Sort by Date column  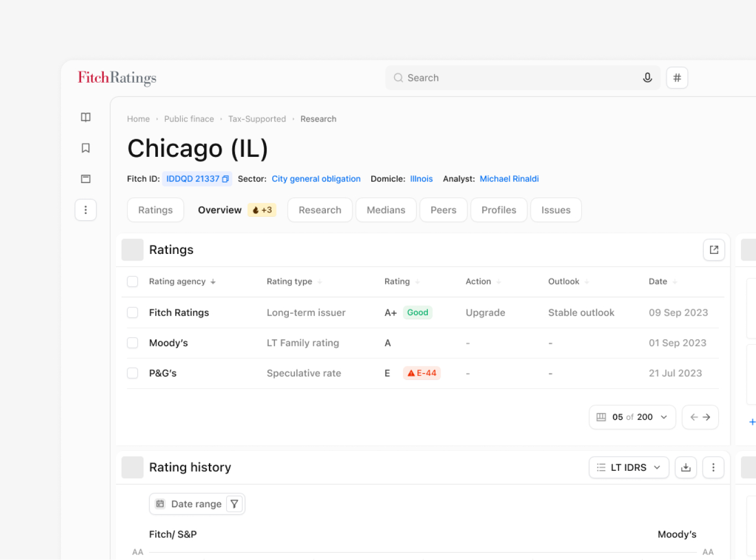pos(663,282)
